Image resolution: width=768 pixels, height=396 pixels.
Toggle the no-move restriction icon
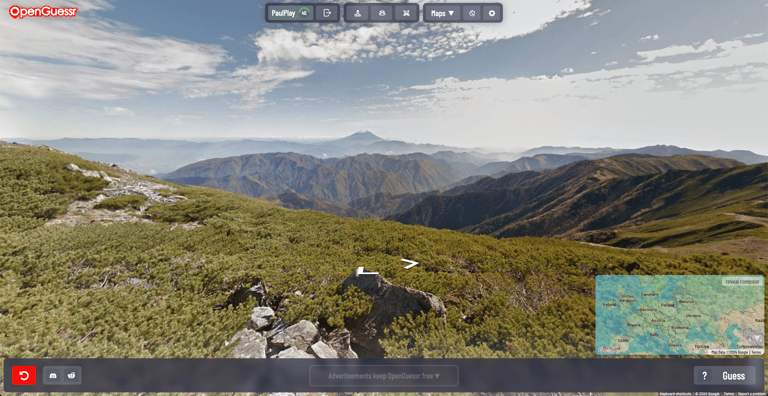coord(472,13)
